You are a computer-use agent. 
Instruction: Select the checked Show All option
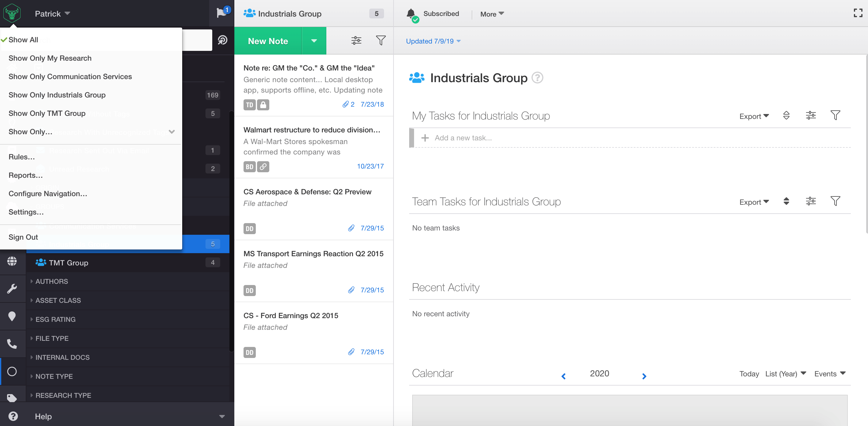pyautogui.click(x=23, y=40)
